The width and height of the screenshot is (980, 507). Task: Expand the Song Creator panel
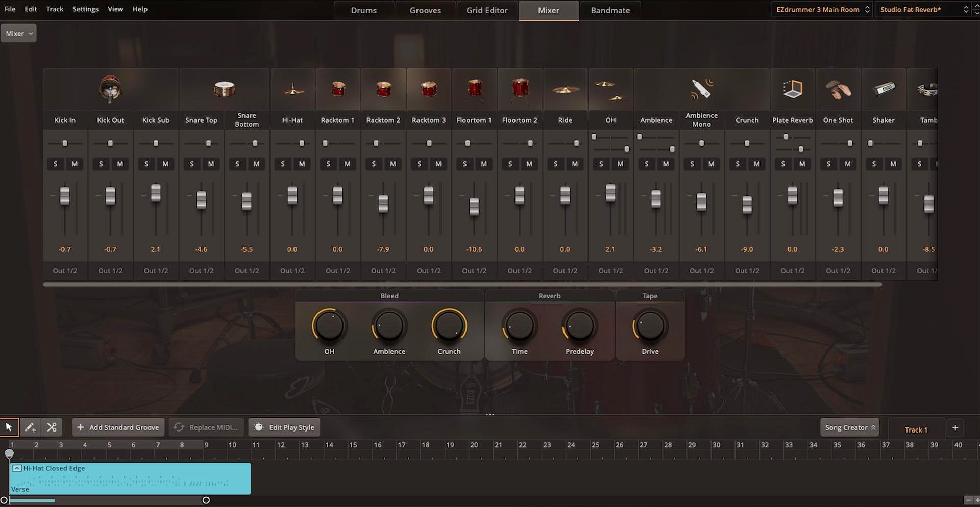849,427
